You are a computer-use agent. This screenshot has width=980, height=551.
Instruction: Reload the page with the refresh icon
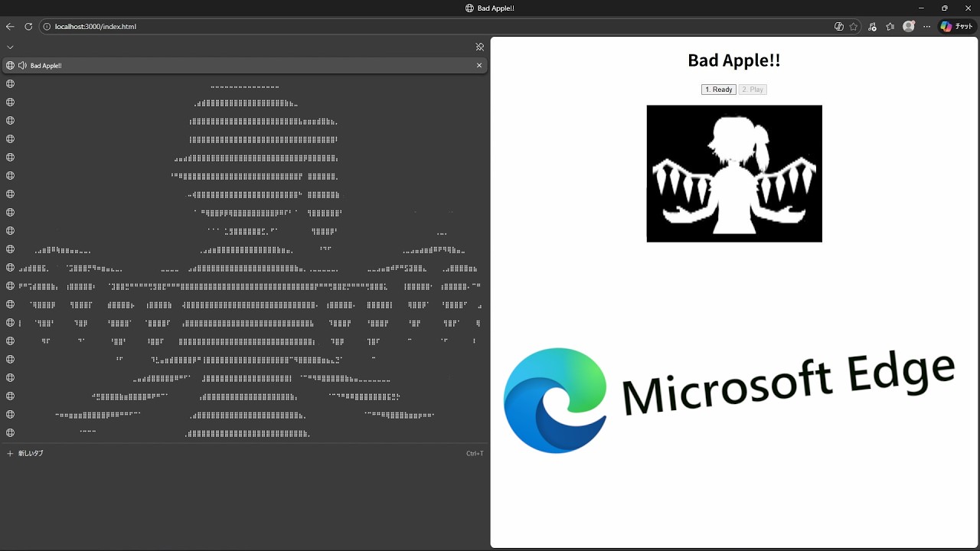(x=28, y=26)
